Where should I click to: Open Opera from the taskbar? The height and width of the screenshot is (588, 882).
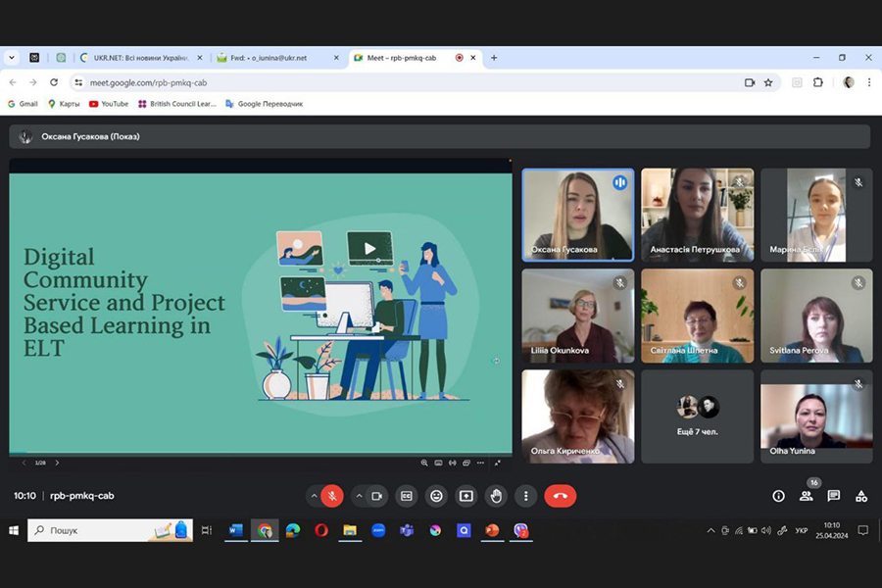pyautogui.click(x=321, y=530)
